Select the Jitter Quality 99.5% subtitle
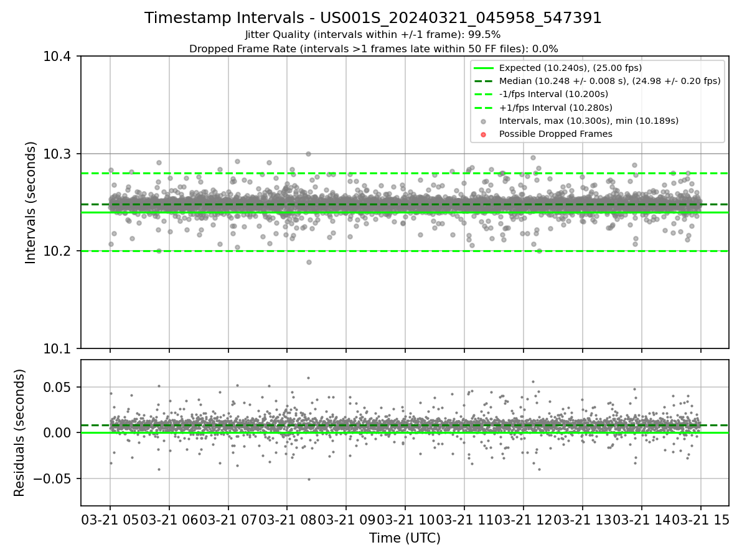Image resolution: width=747 pixels, height=560 pixels. [373, 35]
